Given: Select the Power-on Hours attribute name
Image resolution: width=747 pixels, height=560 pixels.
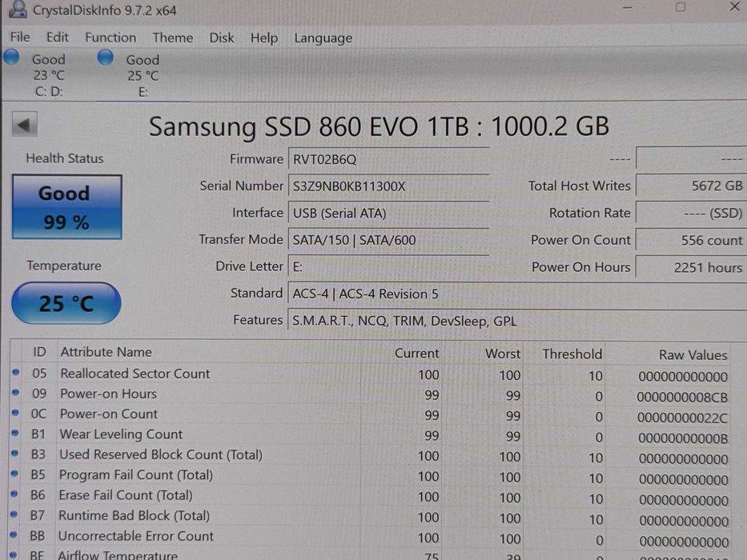Looking at the screenshot, I should tap(108, 394).
